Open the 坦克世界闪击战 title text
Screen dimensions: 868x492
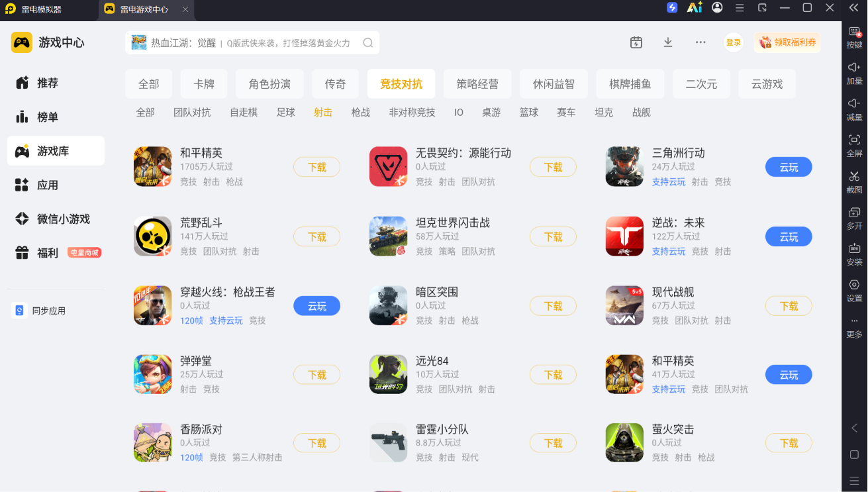coord(453,222)
